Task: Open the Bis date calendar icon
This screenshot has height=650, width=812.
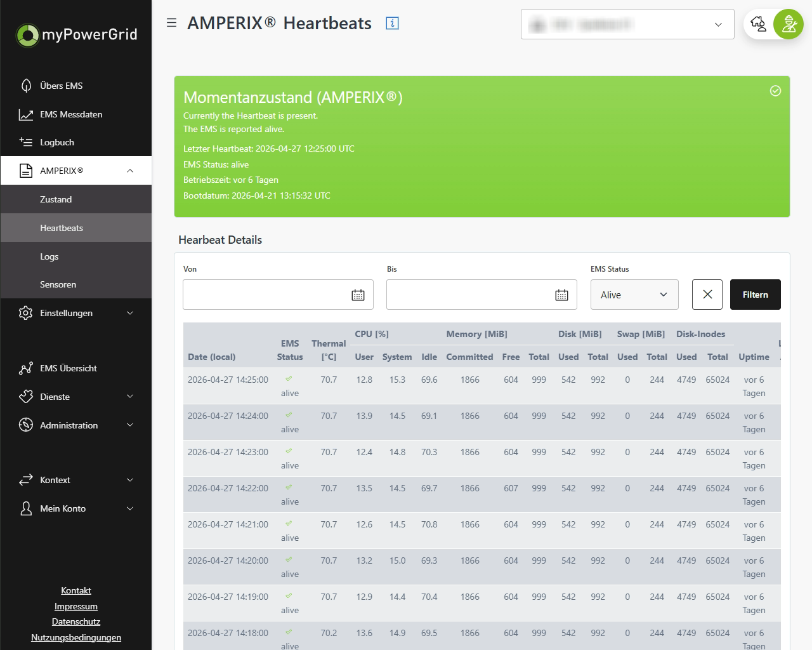Action: (561, 295)
